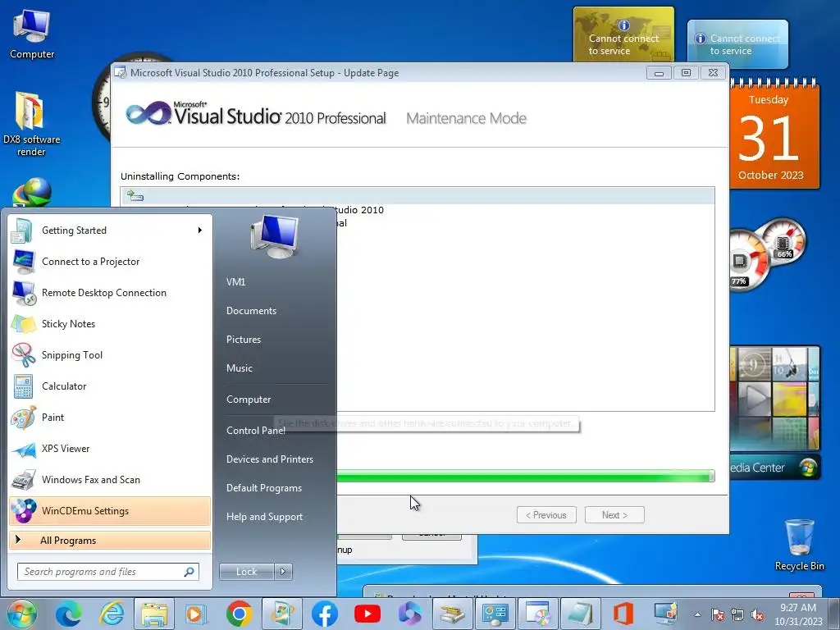Expand Getting Started submenu arrow
The image size is (840, 630).
pos(200,231)
